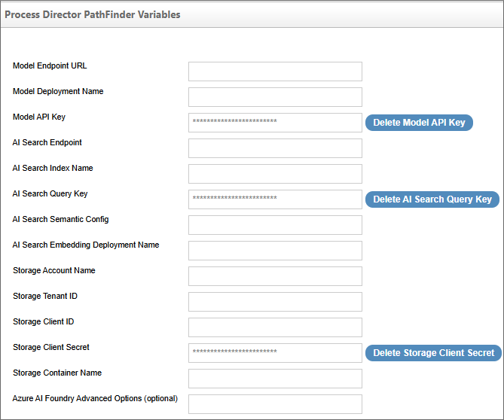Focus the AI Search Index Name field
Viewport: 504px width, 420px height.
(x=275, y=174)
